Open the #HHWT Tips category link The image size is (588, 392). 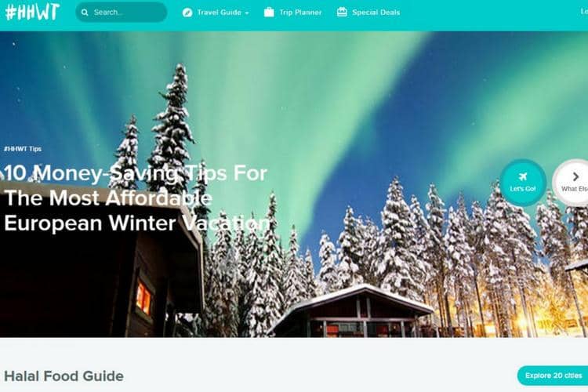pyautogui.click(x=23, y=149)
